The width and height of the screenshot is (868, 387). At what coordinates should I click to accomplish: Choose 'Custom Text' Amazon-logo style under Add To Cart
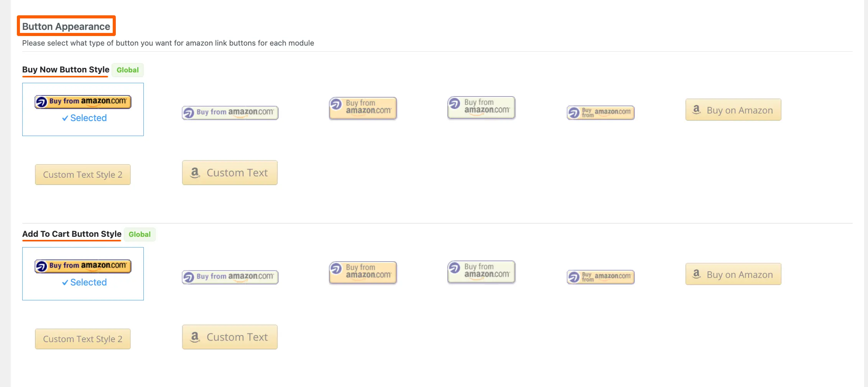pos(230,337)
